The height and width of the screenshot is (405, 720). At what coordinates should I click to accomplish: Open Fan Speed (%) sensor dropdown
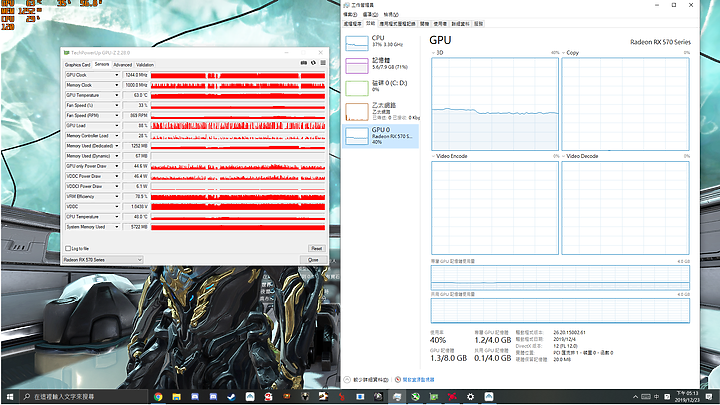tap(116, 105)
